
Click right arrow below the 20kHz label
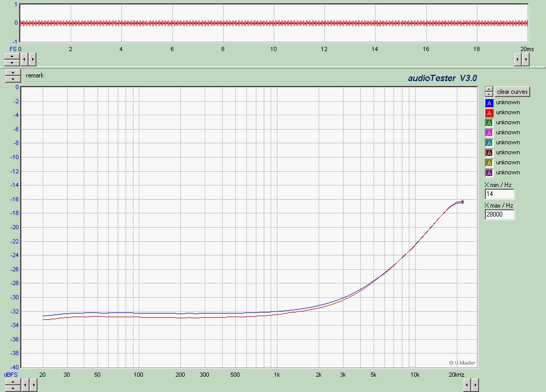475,385
